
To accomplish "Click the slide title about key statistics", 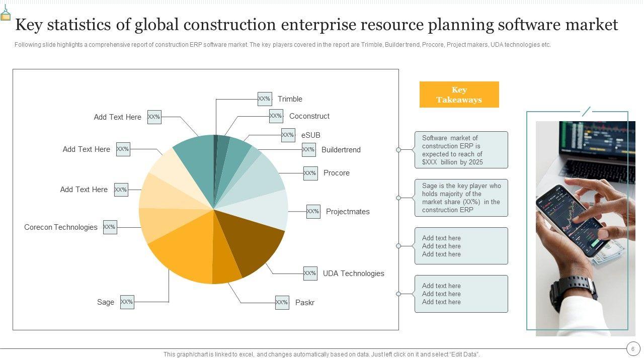I will tap(316, 24).
